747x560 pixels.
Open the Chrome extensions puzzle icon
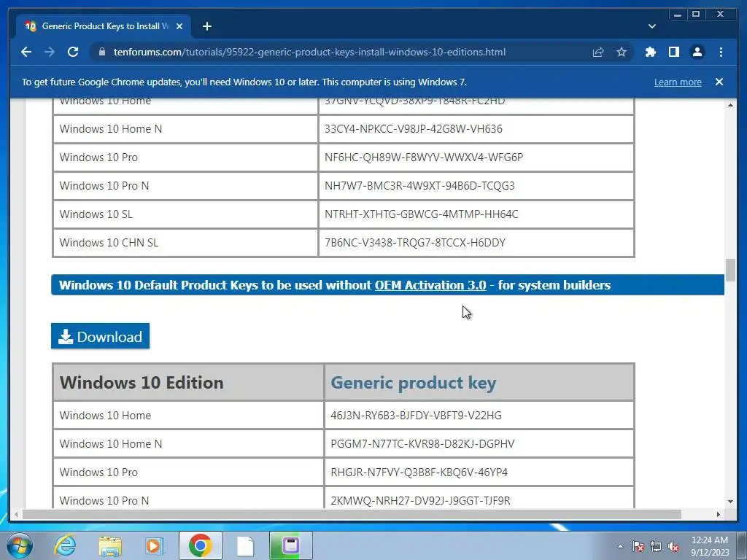pyautogui.click(x=650, y=52)
